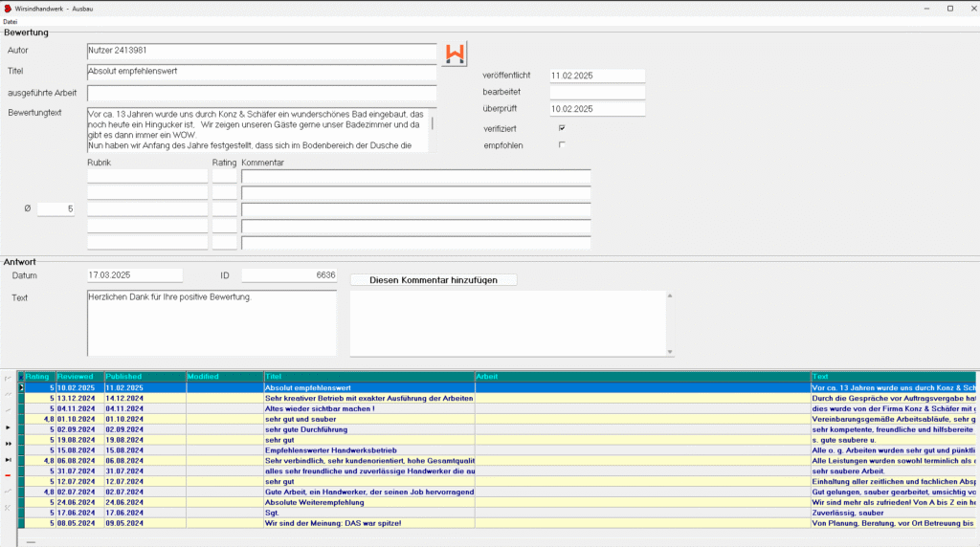Go to the last record in the navigator
The image size is (980, 547).
[8, 460]
